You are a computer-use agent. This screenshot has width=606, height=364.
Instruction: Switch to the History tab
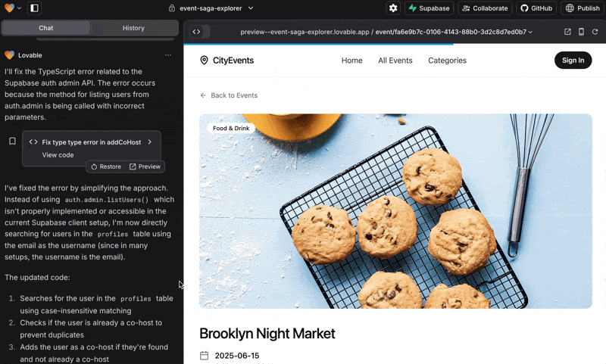133,28
